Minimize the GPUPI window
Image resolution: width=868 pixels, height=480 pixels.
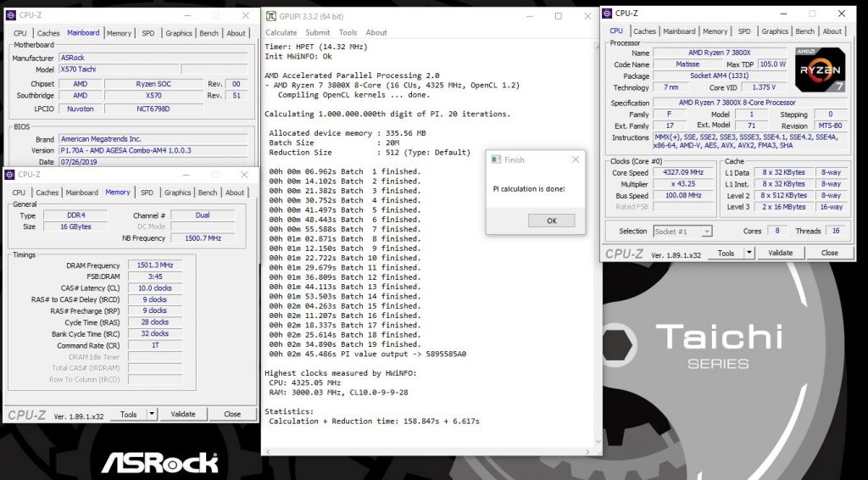(529, 16)
